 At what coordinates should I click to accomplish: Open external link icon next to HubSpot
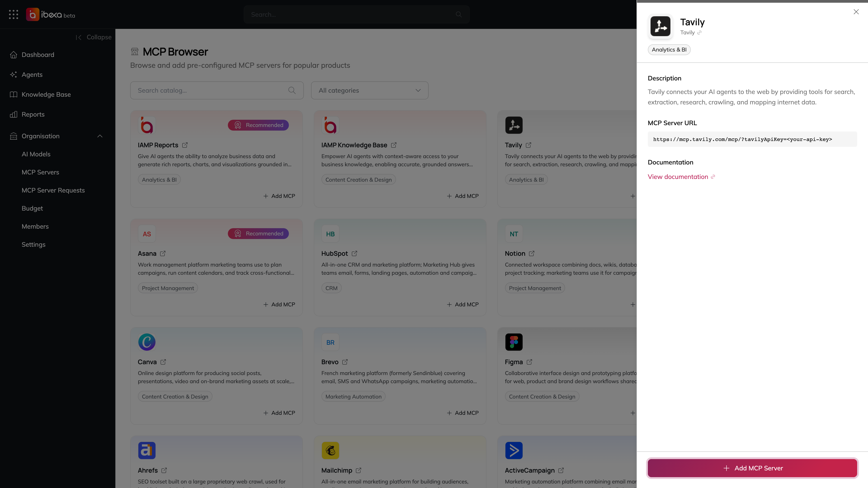tap(354, 253)
